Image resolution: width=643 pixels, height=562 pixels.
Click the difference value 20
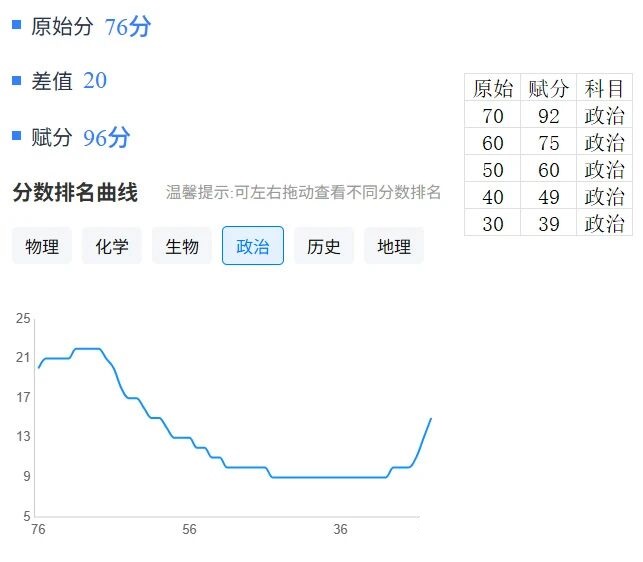point(95,81)
